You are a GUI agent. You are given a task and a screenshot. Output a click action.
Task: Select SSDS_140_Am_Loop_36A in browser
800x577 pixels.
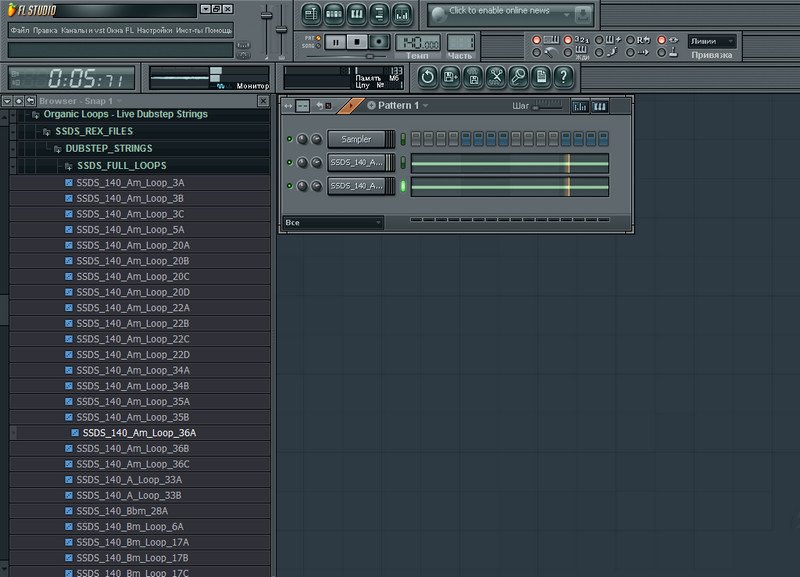(x=139, y=433)
